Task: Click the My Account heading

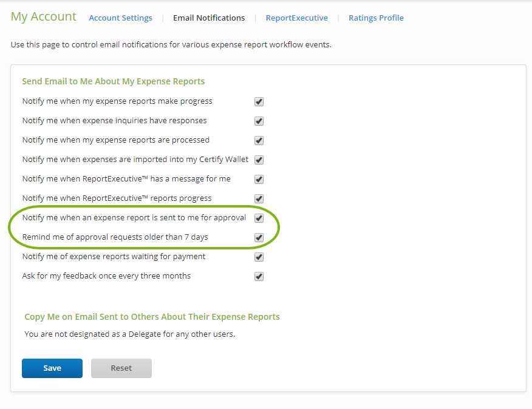Action: click(x=43, y=16)
